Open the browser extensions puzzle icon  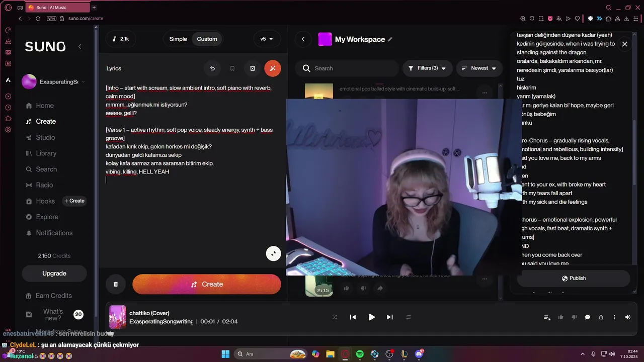click(609, 19)
